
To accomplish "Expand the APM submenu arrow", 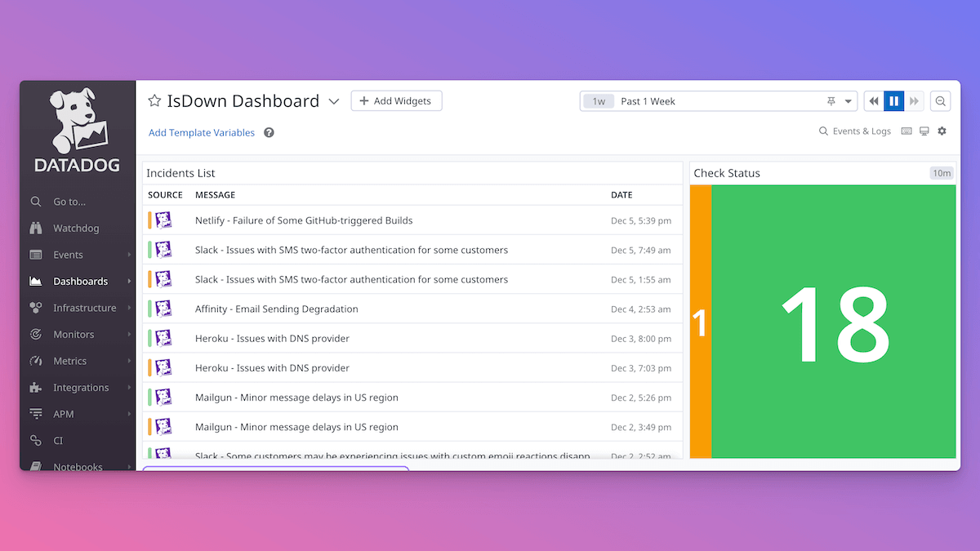I will click(x=129, y=414).
